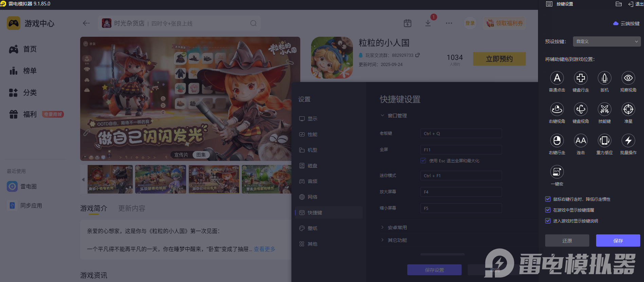Screen dimensions: 644x282
Task: Open 榜单 rankings in sidebar
Action: pos(23,71)
